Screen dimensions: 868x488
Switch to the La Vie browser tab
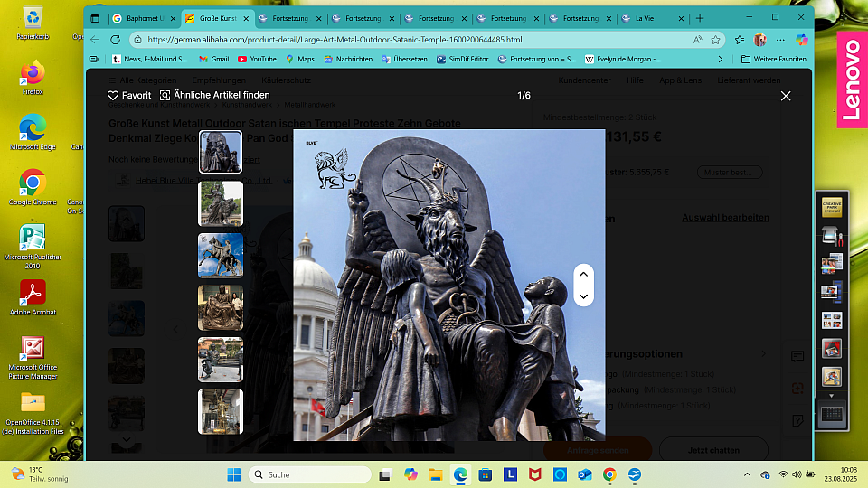(653, 18)
